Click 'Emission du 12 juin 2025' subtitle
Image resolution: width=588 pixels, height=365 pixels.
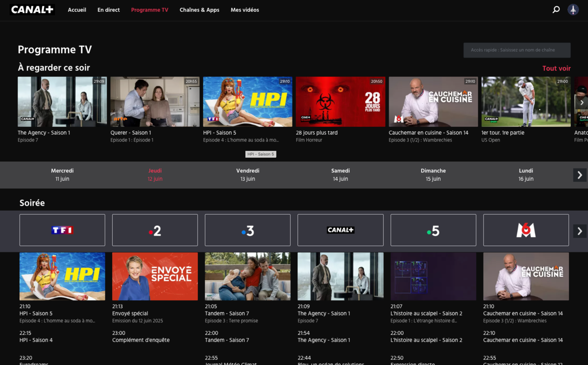click(x=138, y=321)
